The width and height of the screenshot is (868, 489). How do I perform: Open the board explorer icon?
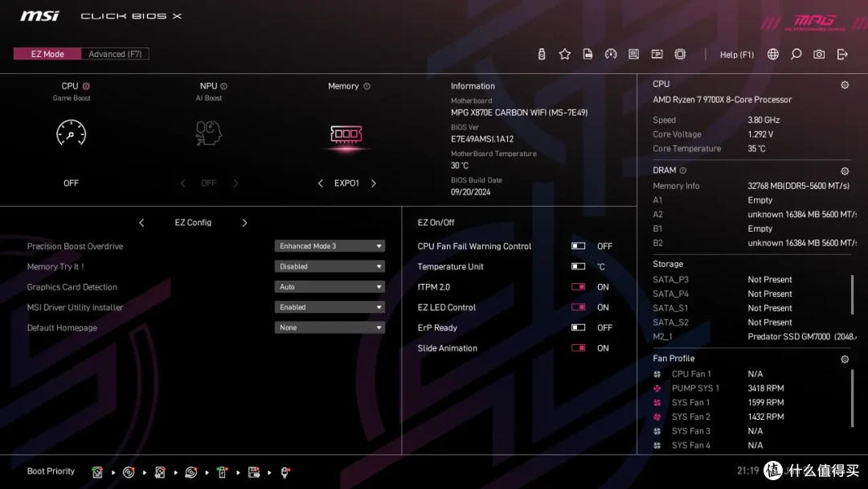tap(634, 54)
